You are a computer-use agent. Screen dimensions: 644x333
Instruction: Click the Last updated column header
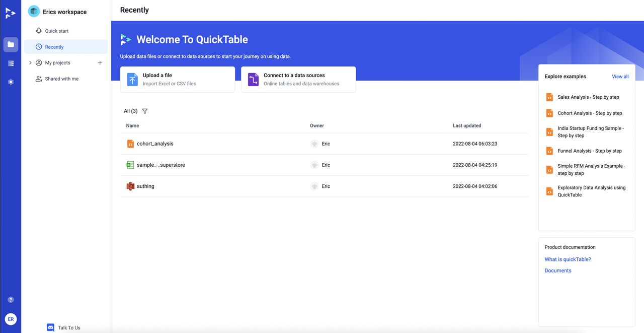[x=467, y=126]
